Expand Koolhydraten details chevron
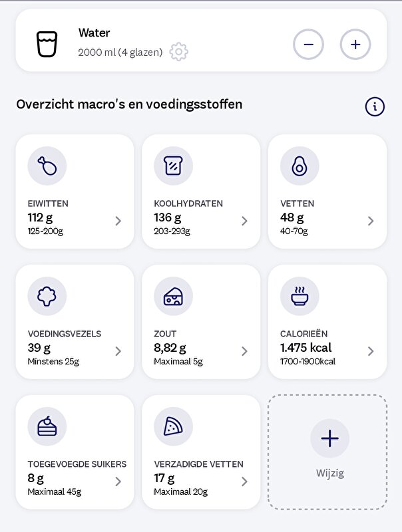 pyautogui.click(x=244, y=221)
